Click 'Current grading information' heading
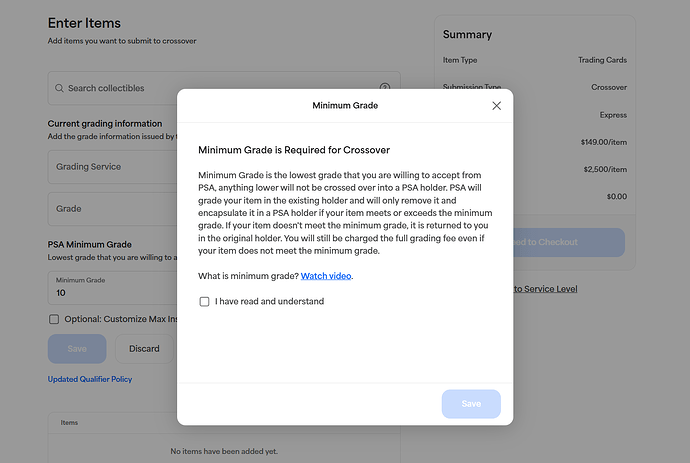The image size is (690, 463). point(105,124)
